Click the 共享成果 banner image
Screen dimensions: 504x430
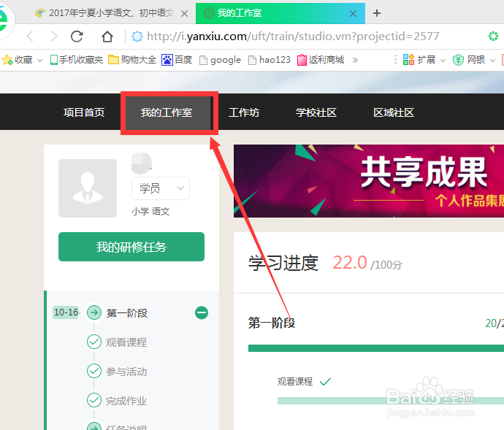click(369, 181)
